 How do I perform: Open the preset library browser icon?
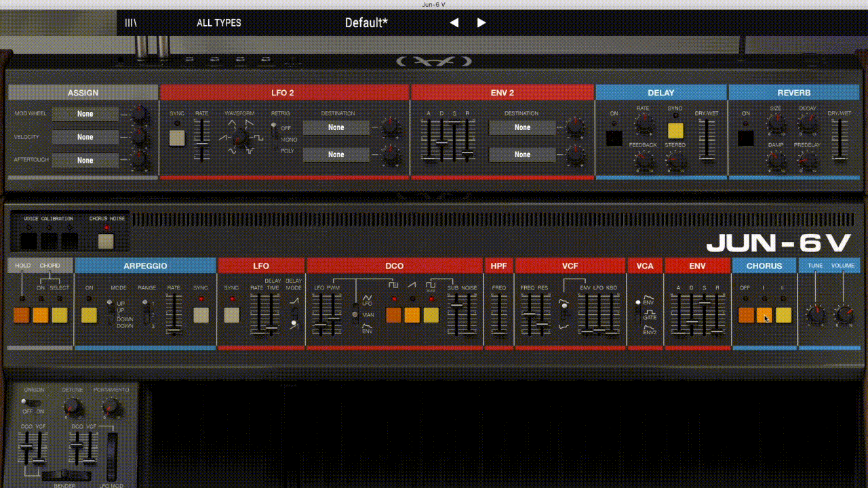(x=131, y=22)
